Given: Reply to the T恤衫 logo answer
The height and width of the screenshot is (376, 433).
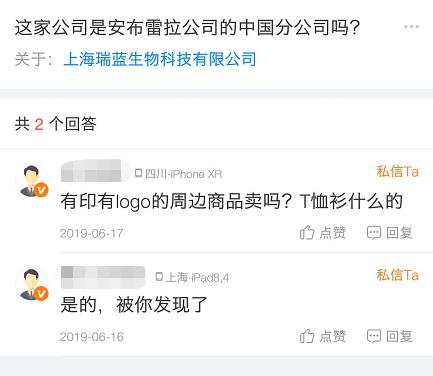Looking at the screenshot, I should pyautogui.click(x=389, y=233).
